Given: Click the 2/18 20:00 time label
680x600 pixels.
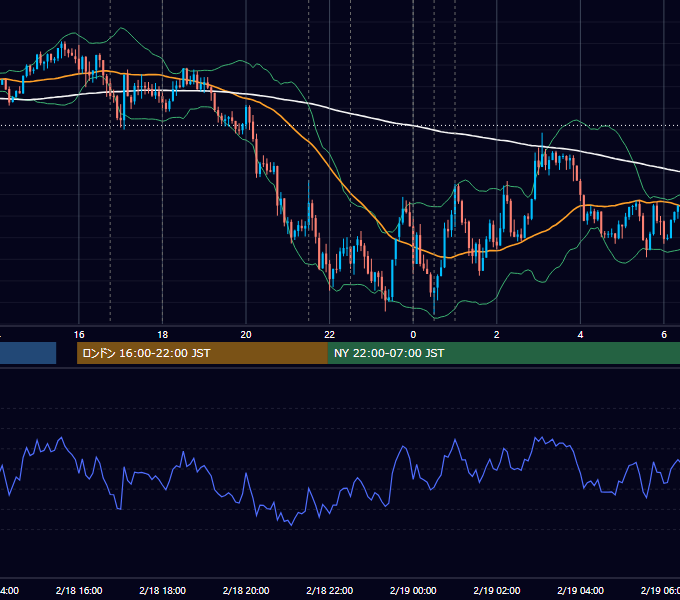Looking at the screenshot, I should (x=246, y=590).
